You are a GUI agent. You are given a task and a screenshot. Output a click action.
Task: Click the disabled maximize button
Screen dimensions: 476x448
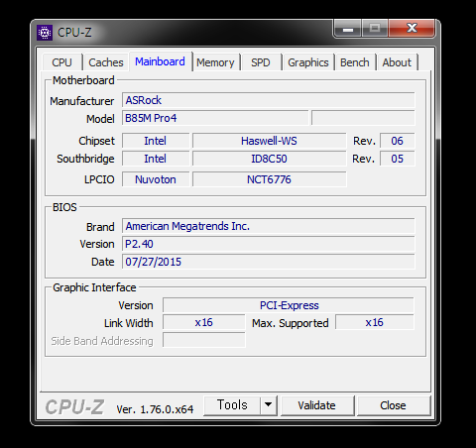pos(375,29)
